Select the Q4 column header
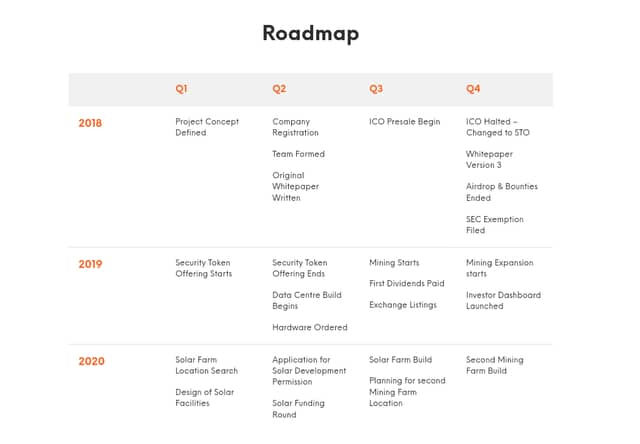Image resolution: width=640 pixels, height=444 pixels. 473,89
